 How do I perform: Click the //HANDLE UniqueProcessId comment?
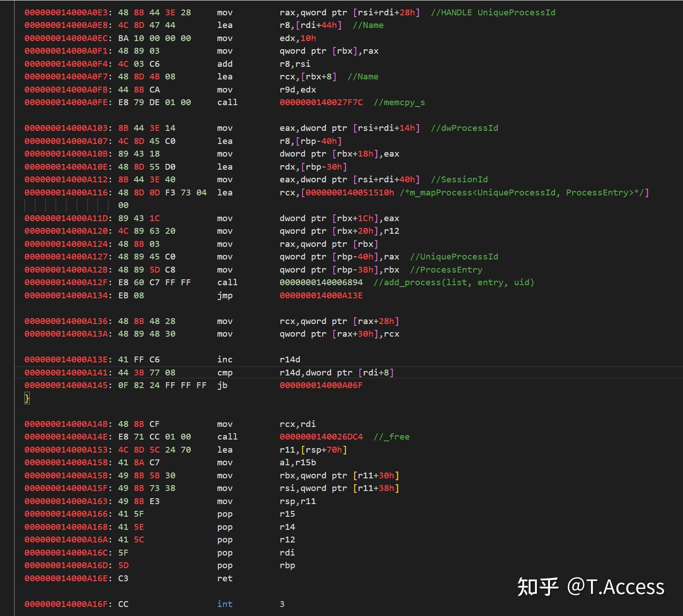(x=493, y=13)
